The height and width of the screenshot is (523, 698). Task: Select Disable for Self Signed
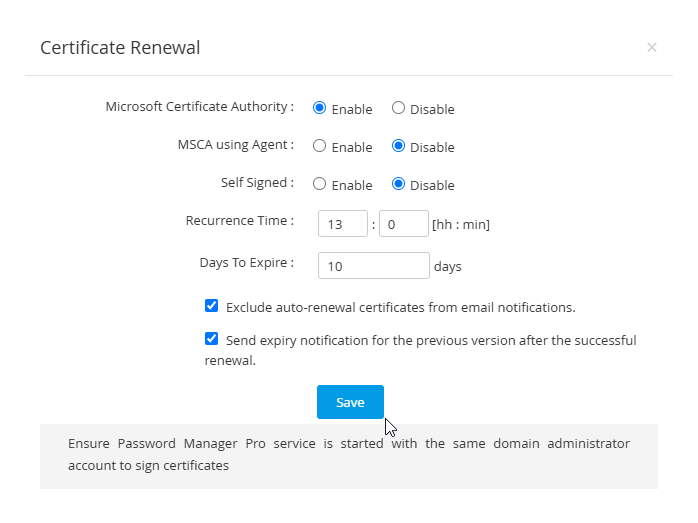(x=398, y=184)
